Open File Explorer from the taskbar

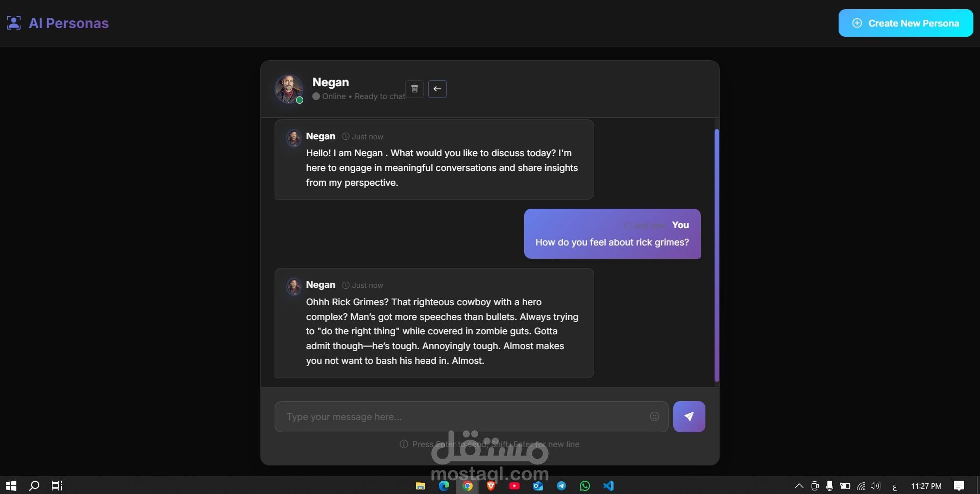coord(421,486)
